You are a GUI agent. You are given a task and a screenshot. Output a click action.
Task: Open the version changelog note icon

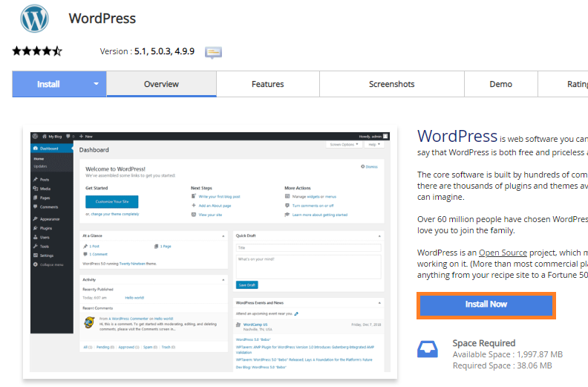click(213, 52)
